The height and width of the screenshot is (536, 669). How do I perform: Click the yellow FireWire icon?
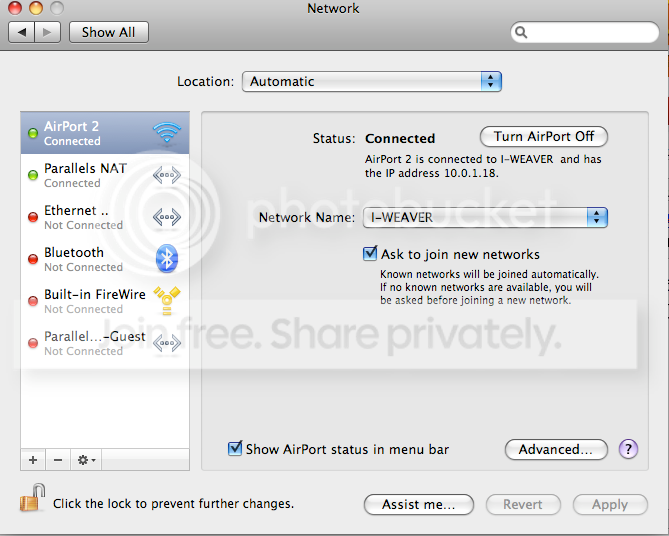[167, 301]
